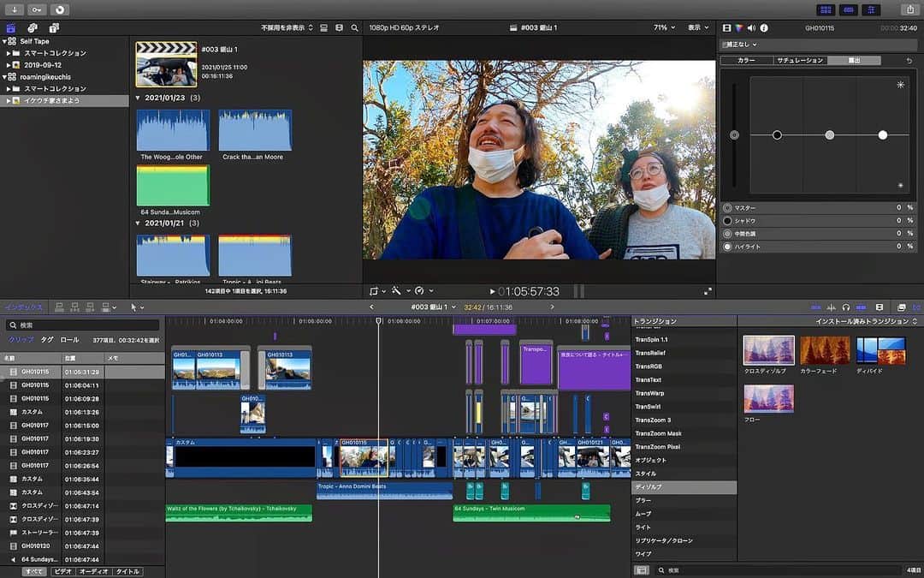Open the Photos and Audio sidebar
Image resolution: width=924 pixels, height=578 pixels.
point(33,27)
